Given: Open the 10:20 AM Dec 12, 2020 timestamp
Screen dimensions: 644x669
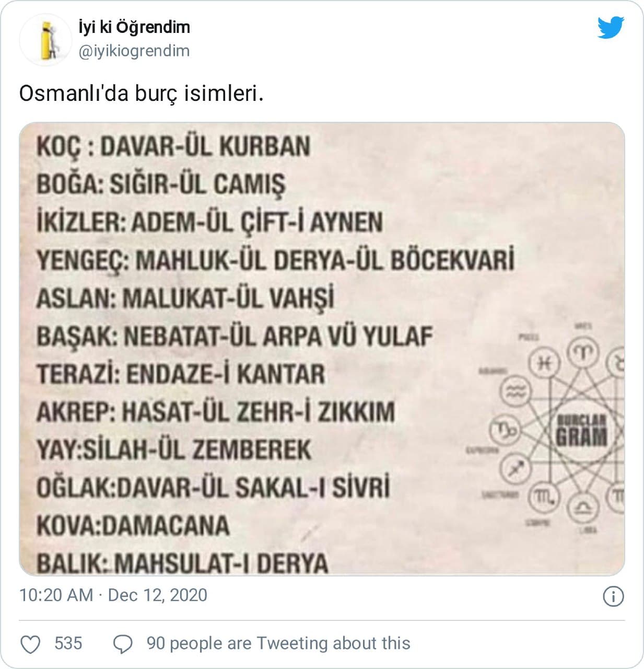Looking at the screenshot, I should tap(113, 595).
